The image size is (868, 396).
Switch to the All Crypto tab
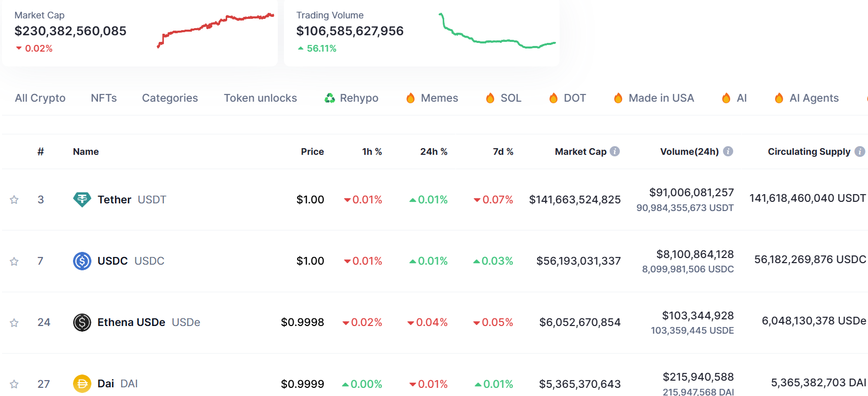pyautogui.click(x=40, y=98)
